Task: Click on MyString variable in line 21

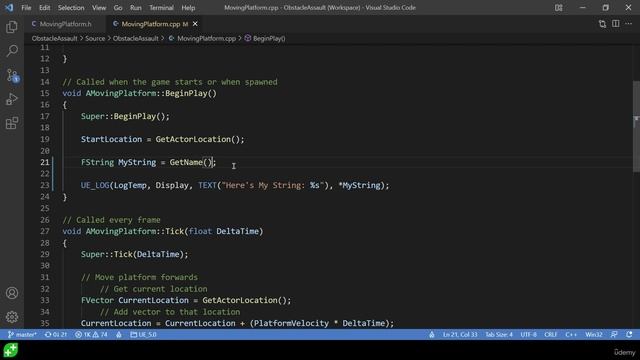Action: click(x=137, y=162)
